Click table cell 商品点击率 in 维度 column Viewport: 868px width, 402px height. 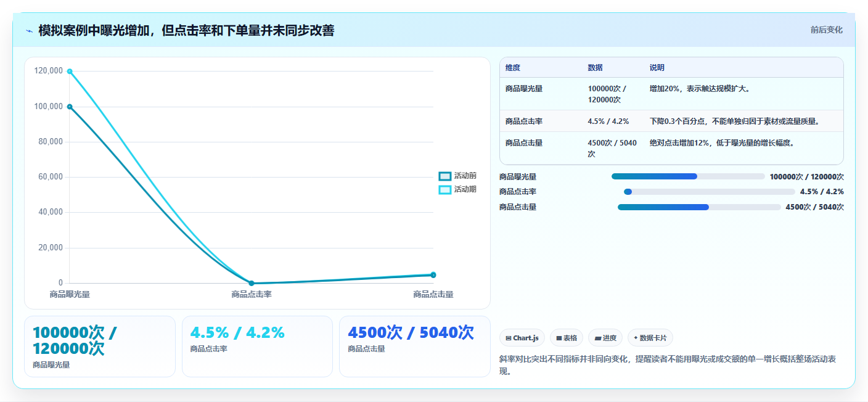tap(524, 121)
